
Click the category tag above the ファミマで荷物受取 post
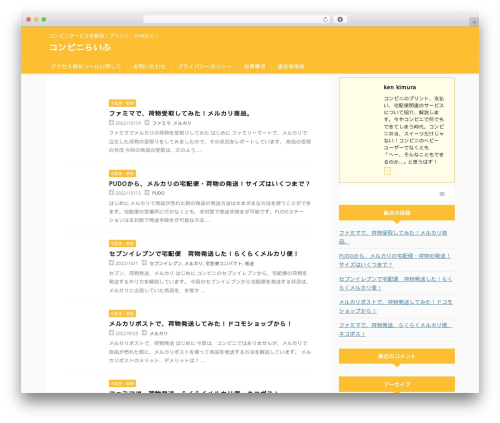point(122,103)
